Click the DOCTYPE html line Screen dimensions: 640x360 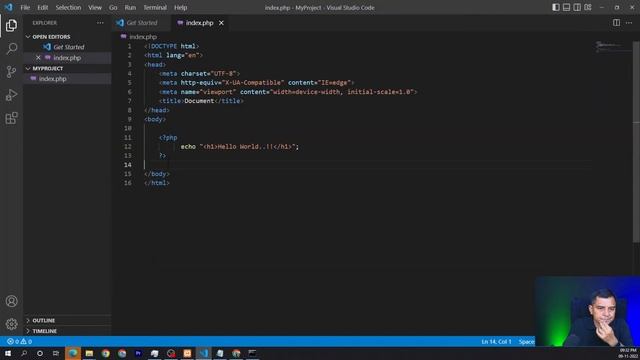coord(171,46)
